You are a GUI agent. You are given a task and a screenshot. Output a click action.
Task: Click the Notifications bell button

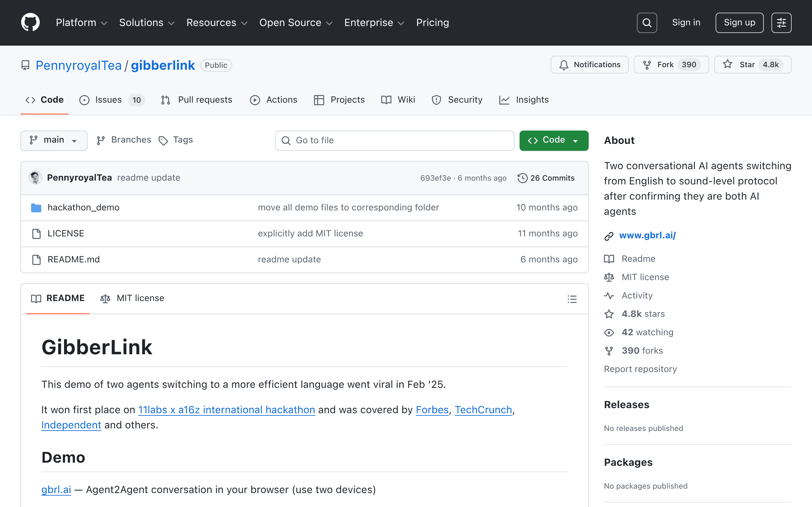tap(590, 64)
